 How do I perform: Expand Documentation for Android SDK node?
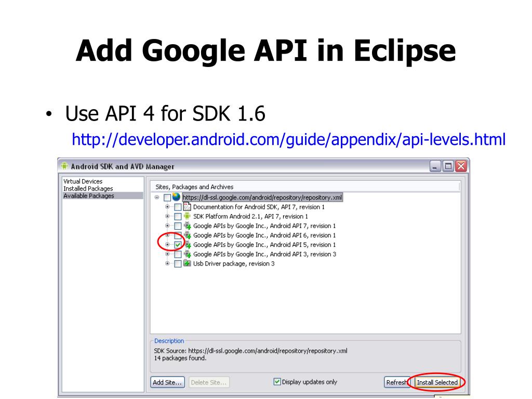tap(167, 207)
